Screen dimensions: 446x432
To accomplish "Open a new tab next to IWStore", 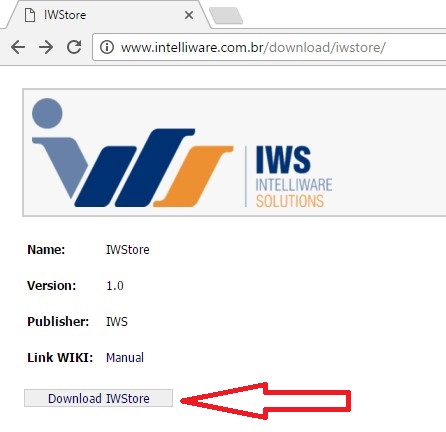I will [226, 16].
